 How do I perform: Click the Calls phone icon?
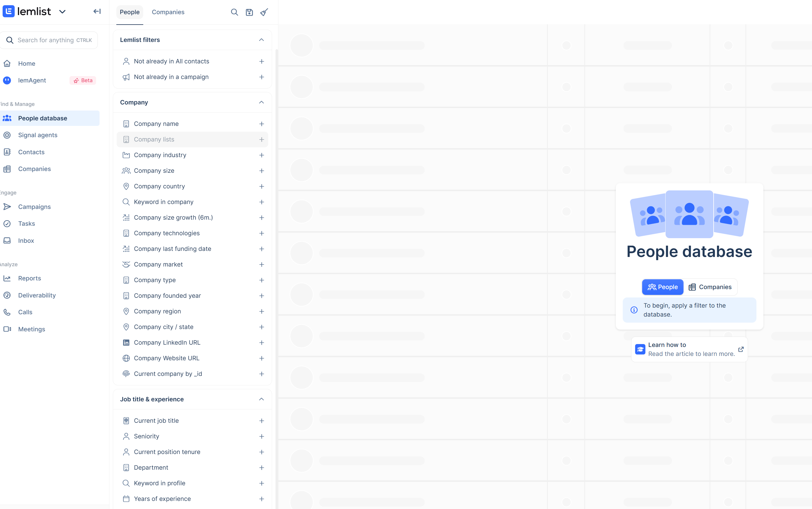(7, 312)
